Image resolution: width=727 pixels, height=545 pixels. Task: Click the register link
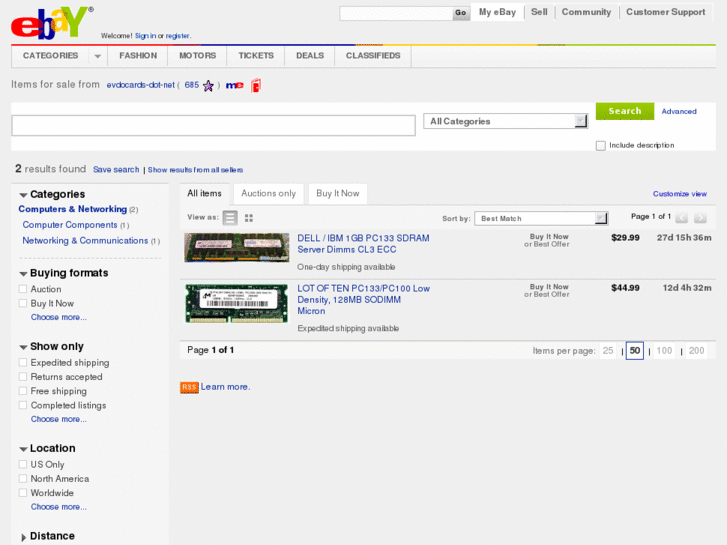178,36
